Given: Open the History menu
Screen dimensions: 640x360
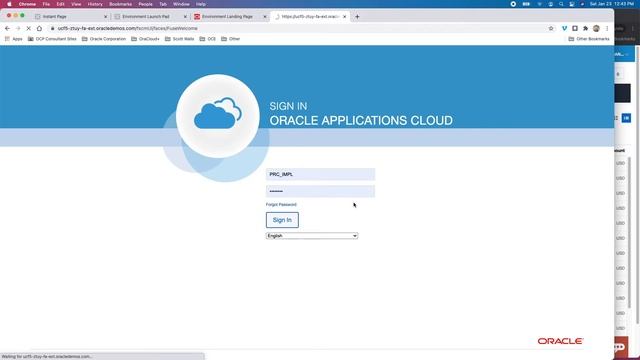Looking at the screenshot, I should point(95,4).
